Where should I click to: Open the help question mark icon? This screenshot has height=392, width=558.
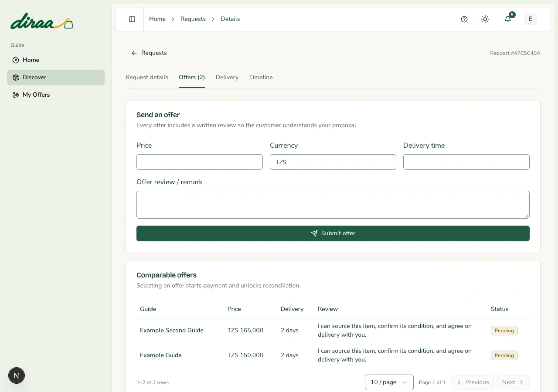pyautogui.click(x=464, y=19)
